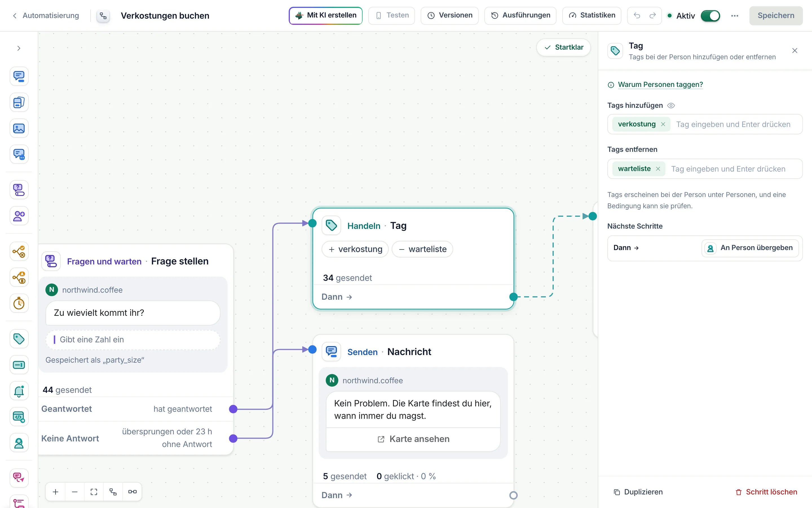The image size is (812, 508).
Task: Add a wait timer step from sidebar
Action: pos(19,303)
